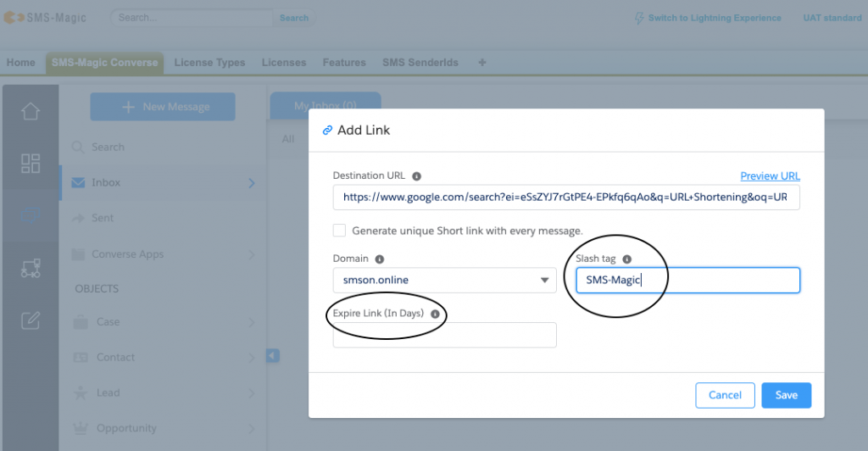Collapse the side panel with blue arrow
Screen dimensions: 868x451
[x=273, y=355]
